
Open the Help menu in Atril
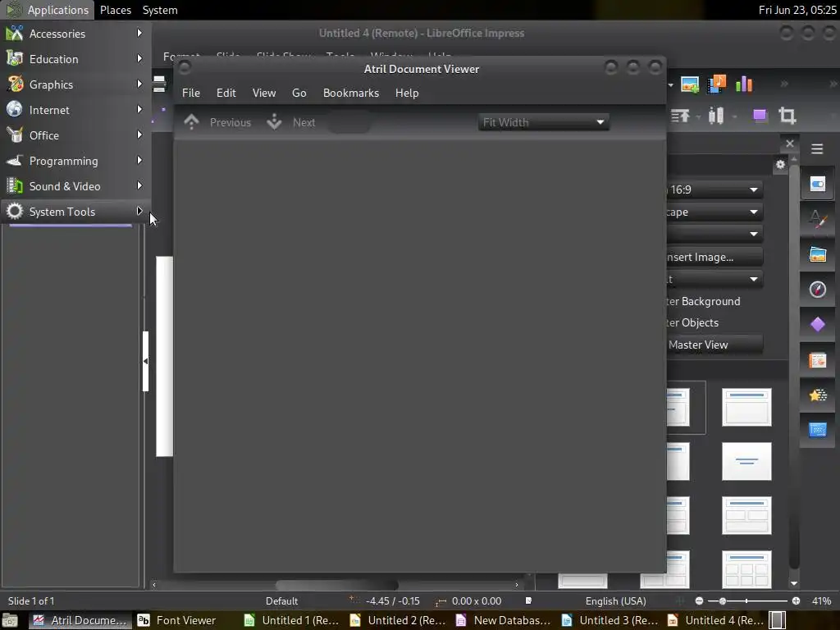(x=407, y=93)
